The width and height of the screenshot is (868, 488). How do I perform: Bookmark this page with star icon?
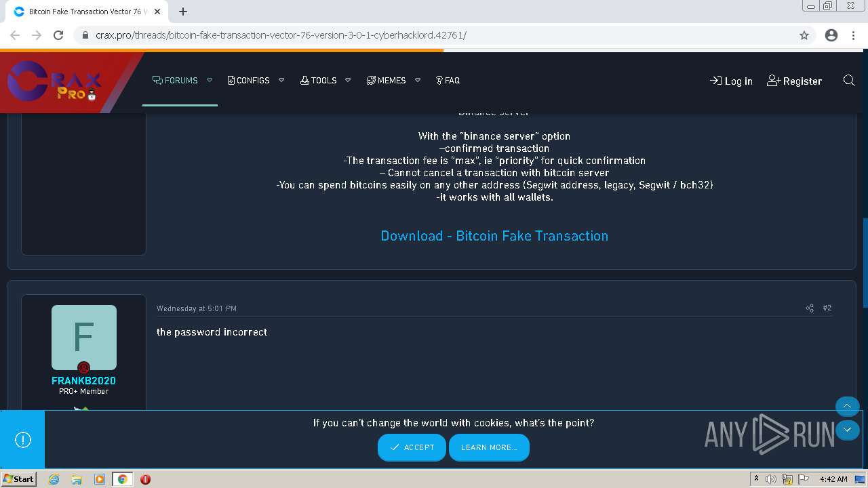tap(804, 35)
